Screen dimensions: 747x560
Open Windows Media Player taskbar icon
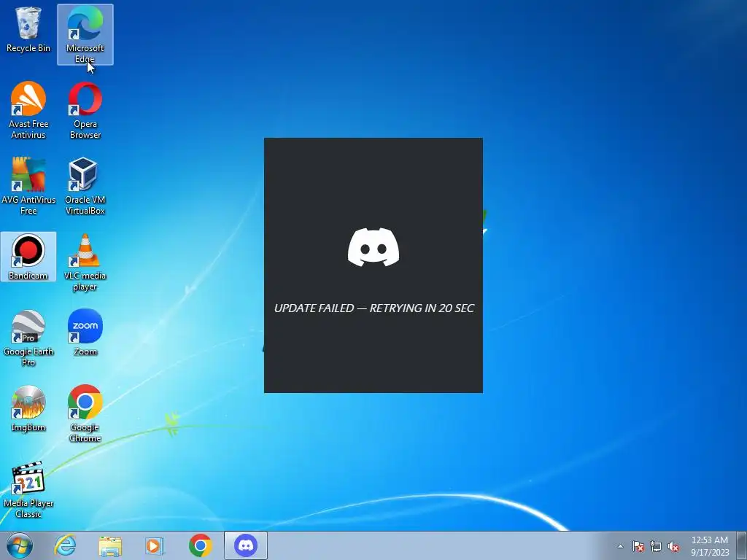click(155, 545)
